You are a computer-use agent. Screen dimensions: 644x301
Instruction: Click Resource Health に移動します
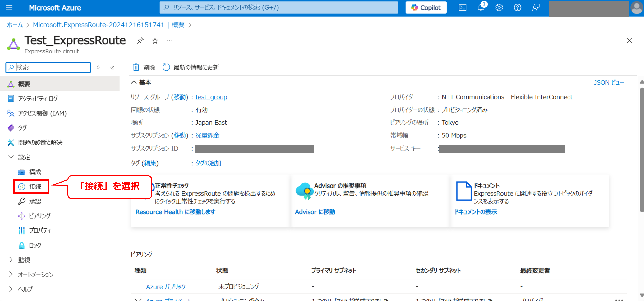[175, 212]
